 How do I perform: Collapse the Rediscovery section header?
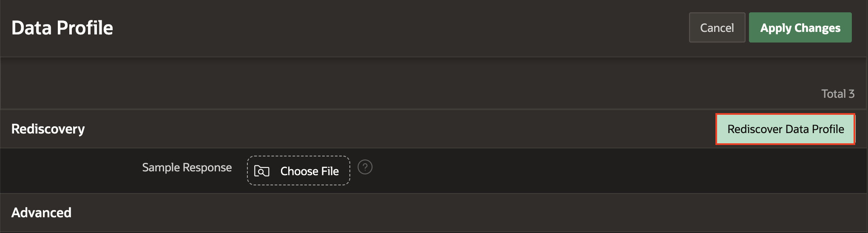tap(48, 129)
